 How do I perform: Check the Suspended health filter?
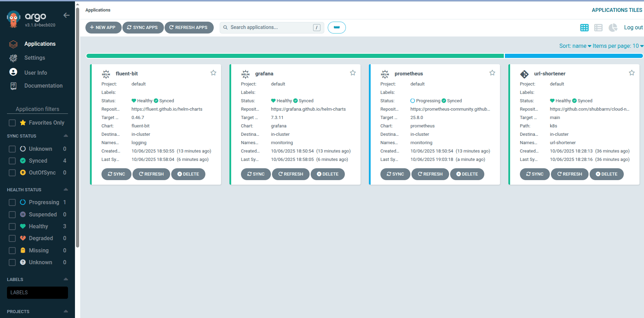point(12,215)
